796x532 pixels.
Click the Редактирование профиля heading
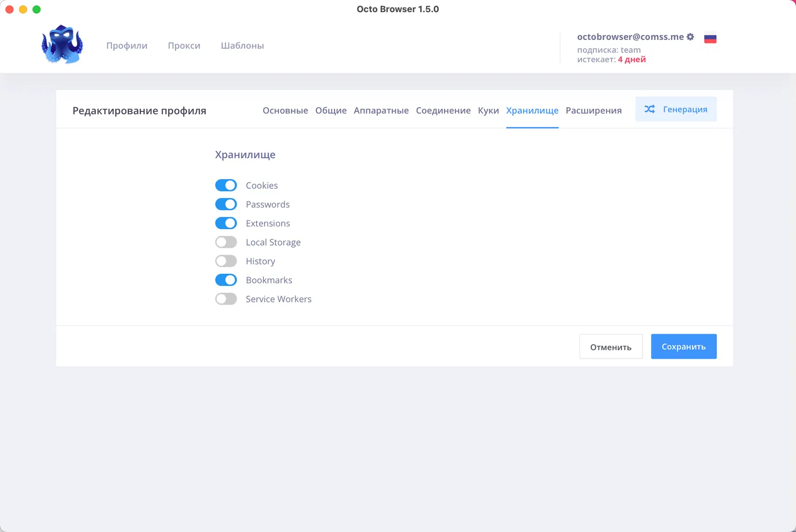click(140, 111)
